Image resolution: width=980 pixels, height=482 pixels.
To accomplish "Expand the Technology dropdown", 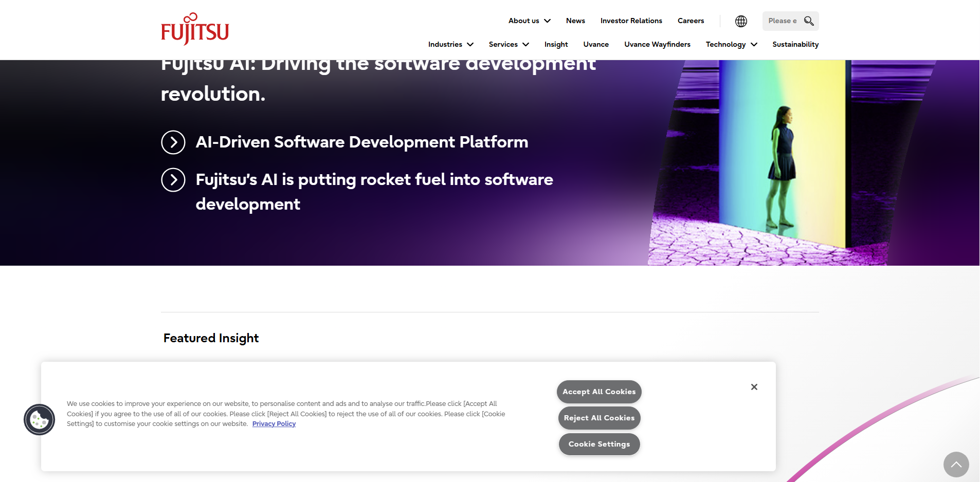I will 731,45.
